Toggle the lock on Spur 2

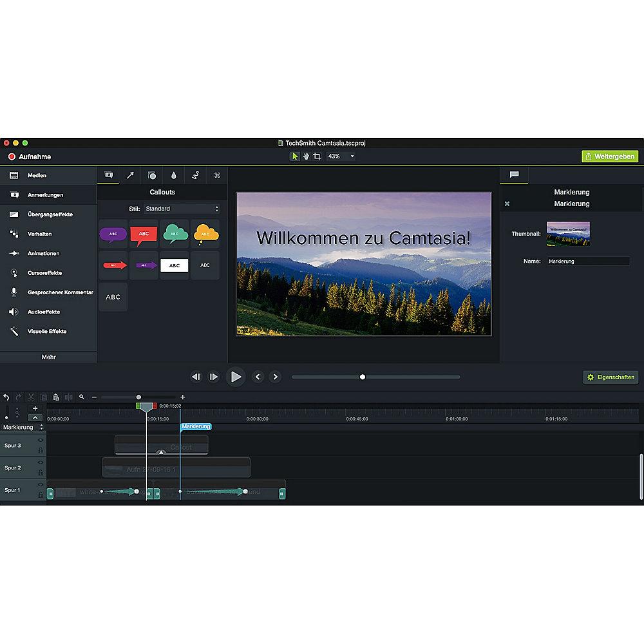click(40, 473)
